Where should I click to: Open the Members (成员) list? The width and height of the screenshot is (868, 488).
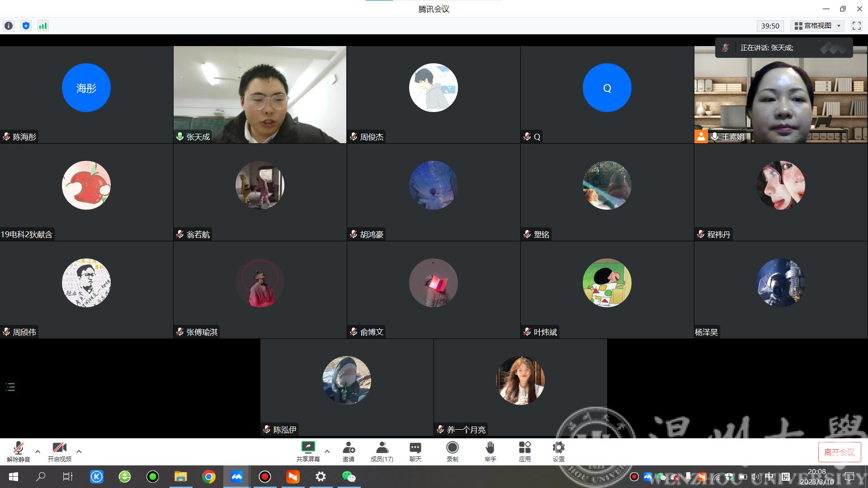[x=382, y=451]
